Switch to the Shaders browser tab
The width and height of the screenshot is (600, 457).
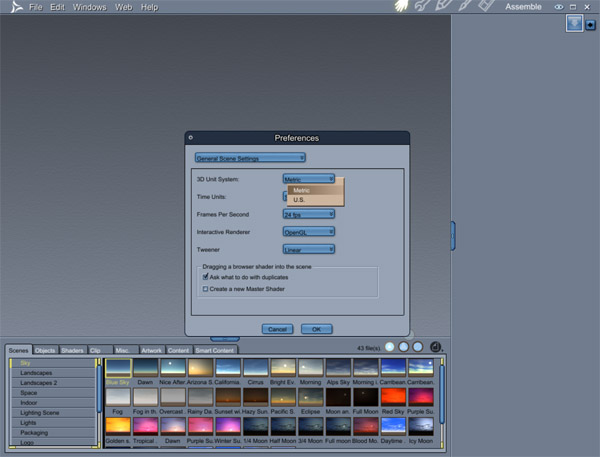pyautogui.click(x=72, y=350)
